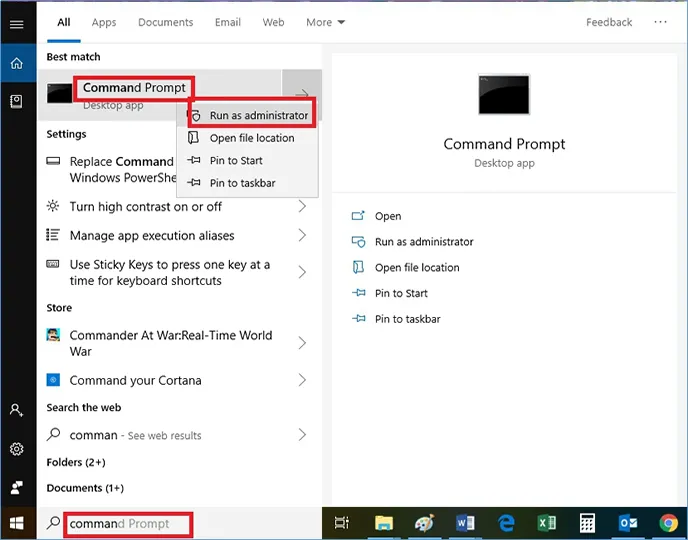The width and height of the screenshot is (688, 540).
Task: Choose Pin to taskbar in context menu
Action: coord(247,183)
